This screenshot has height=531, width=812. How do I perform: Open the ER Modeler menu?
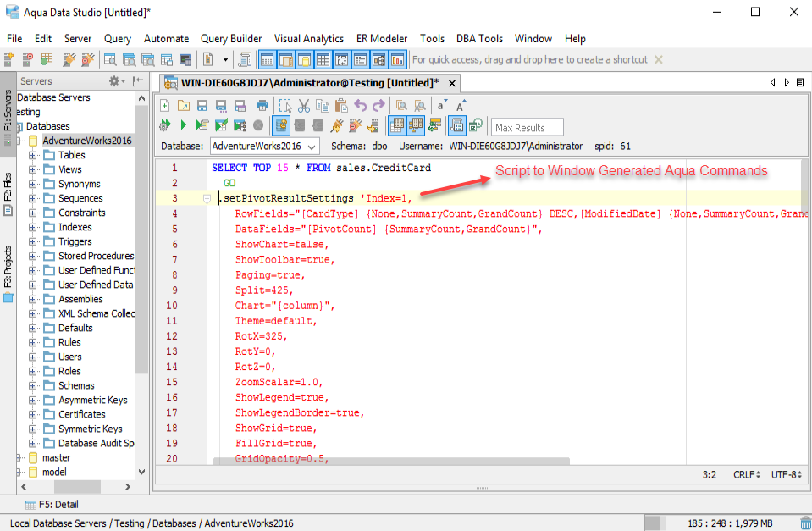tap(382, 38)
